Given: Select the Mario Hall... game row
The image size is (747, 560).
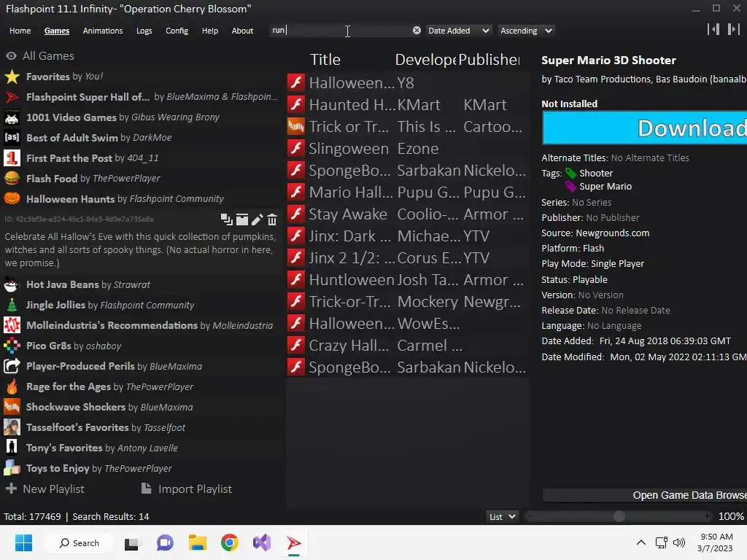Looking at the screenshot, I should 407,192.
